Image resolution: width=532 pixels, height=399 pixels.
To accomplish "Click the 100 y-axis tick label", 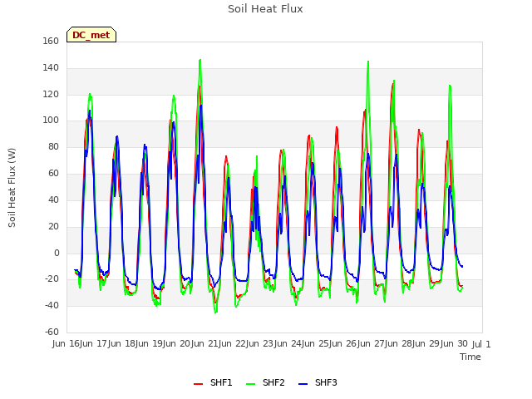I will click(x=51, y=120).
